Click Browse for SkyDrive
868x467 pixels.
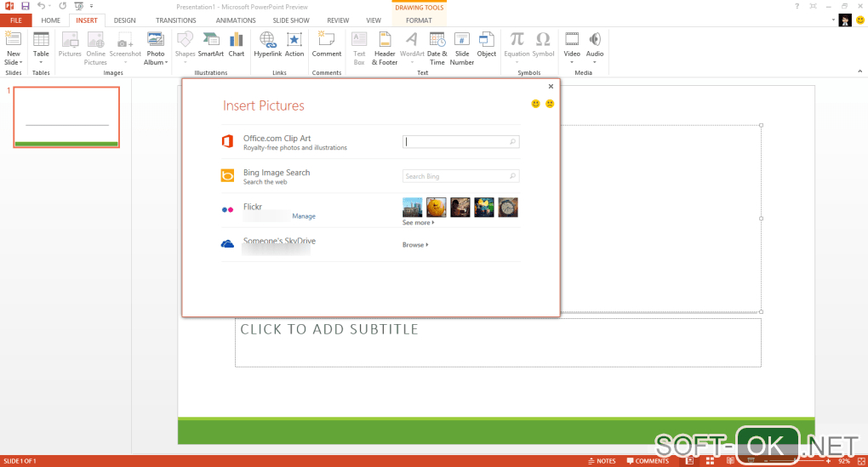[415, 245]
